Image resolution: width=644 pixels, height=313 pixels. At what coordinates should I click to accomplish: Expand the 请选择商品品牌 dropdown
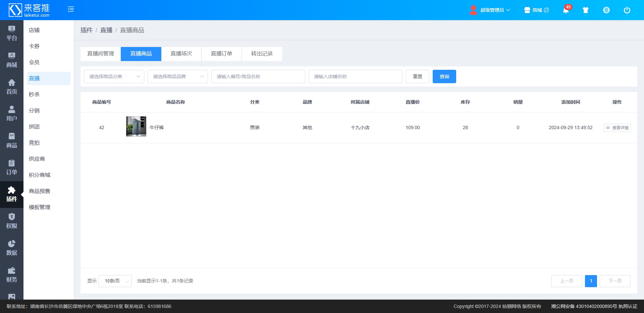point(178,76)
